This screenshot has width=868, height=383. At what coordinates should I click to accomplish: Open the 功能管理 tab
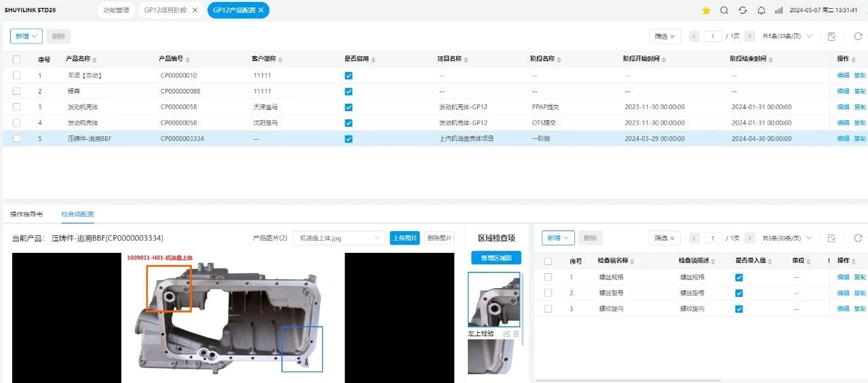[117, 10]
